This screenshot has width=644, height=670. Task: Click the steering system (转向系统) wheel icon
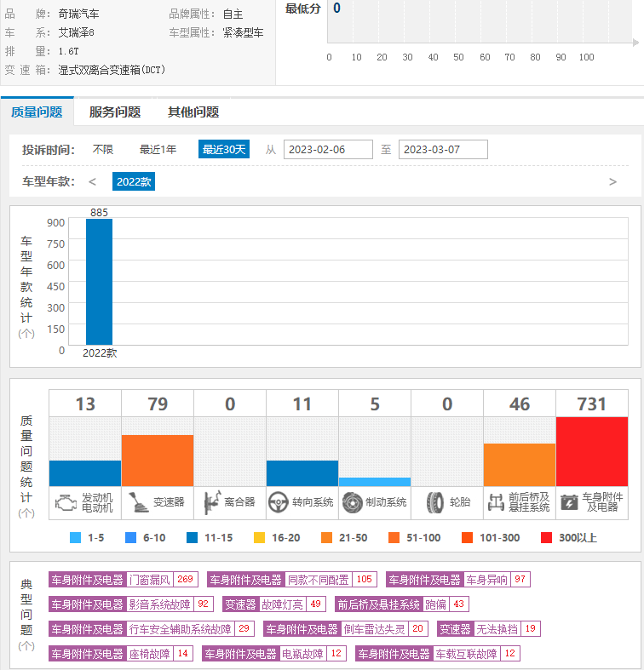click(x=279, y=502)
